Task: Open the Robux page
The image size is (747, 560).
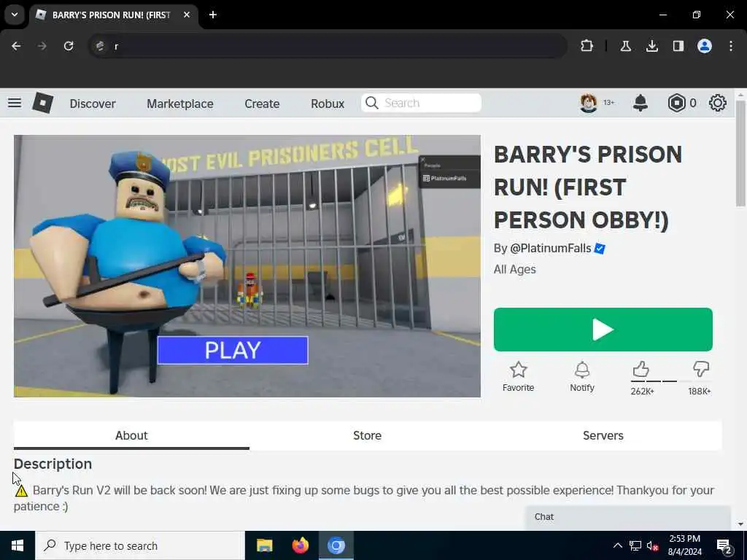Action: pyautogui.click(x=328, y=104)
